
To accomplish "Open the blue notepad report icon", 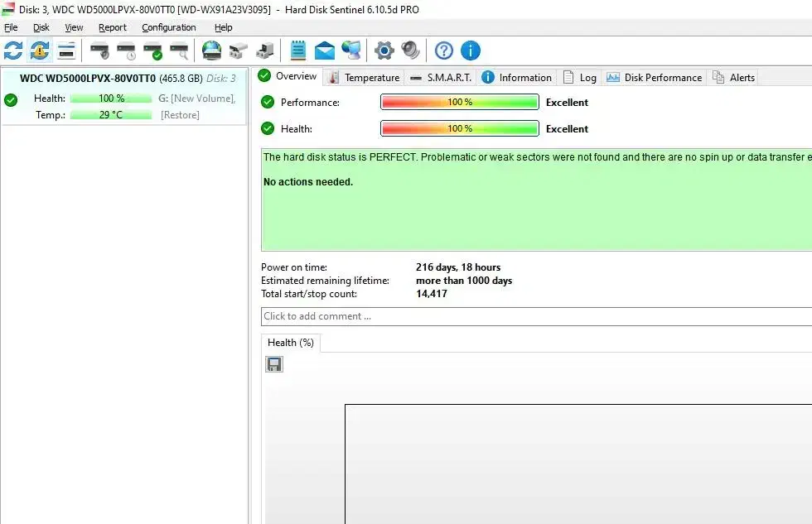I will (x=298, y=51).
